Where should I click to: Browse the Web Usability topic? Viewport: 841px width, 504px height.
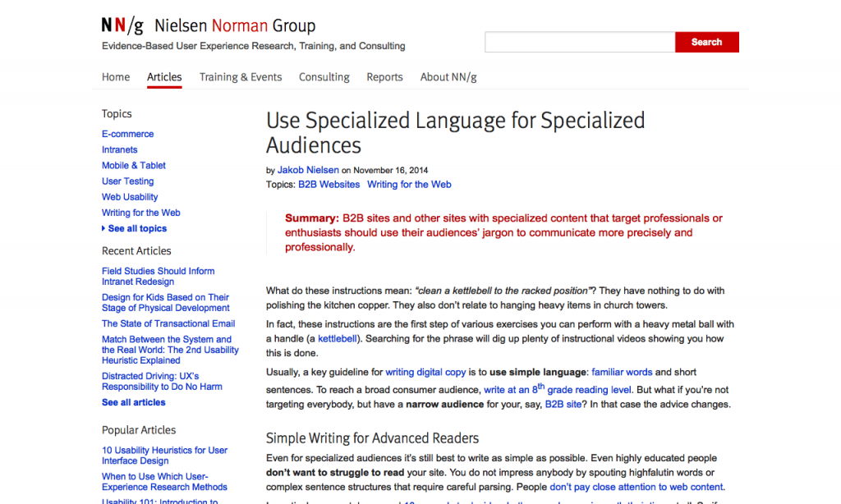pyautogui.click(x=129, y=197)
